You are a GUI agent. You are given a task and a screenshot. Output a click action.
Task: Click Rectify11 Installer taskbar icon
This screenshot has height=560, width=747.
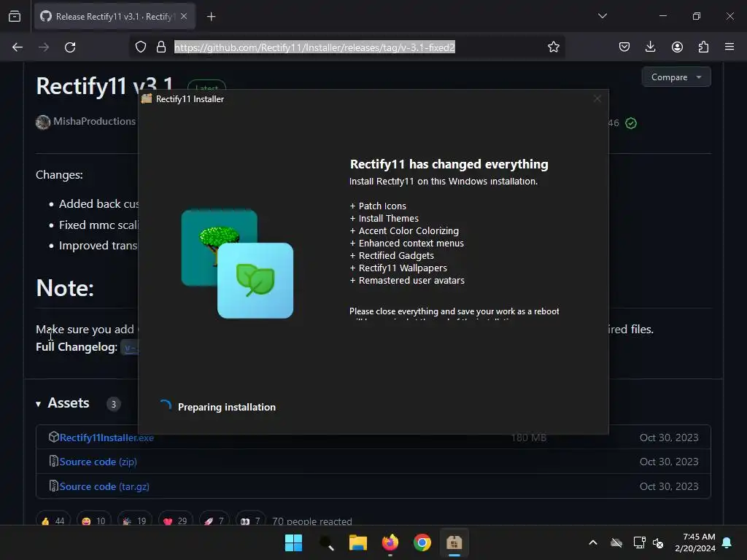[x=454, y=542]
